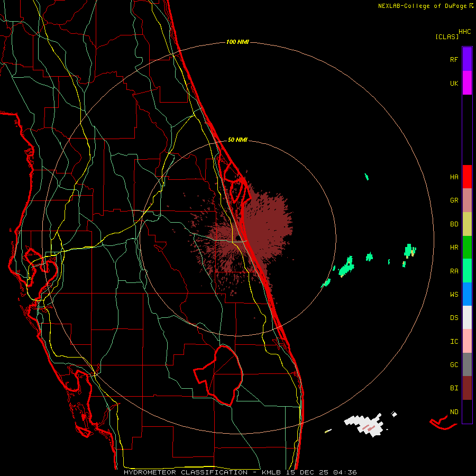Click the 'IC' legend label

click(x=454, y=342)
